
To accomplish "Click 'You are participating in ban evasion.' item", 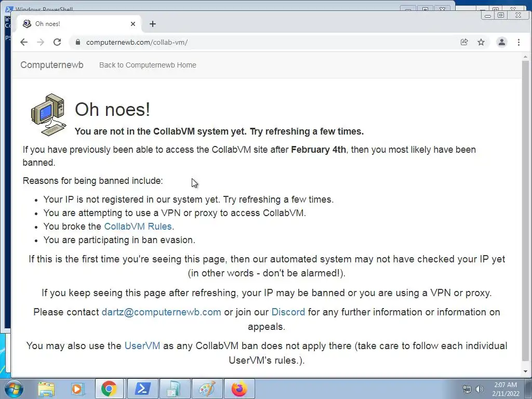I will (x=119, y=240).
